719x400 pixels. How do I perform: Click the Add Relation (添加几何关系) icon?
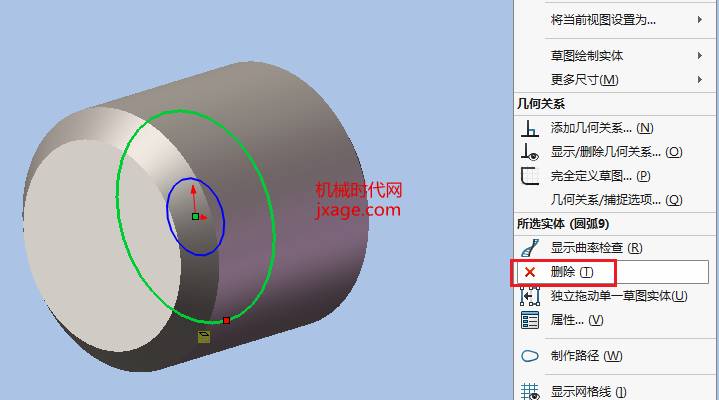click(530, 128)
